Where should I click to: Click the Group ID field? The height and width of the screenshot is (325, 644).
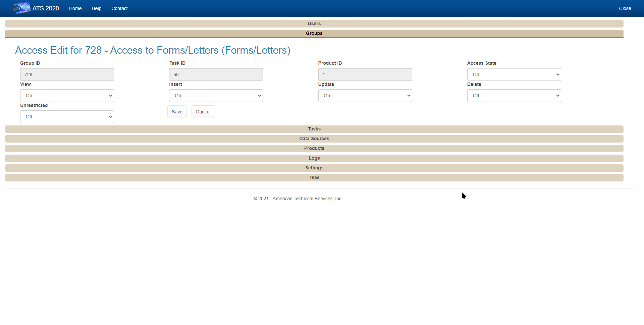tap(67, 74)
